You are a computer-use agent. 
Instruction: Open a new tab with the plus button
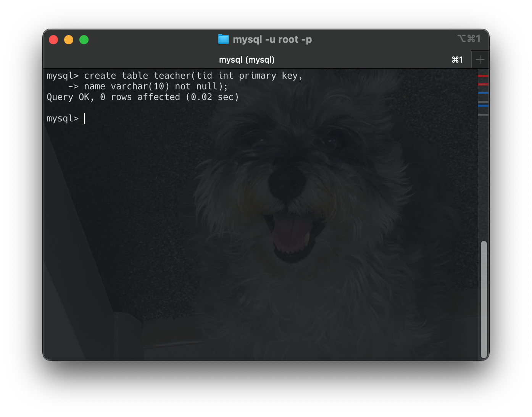click(480, 59)
